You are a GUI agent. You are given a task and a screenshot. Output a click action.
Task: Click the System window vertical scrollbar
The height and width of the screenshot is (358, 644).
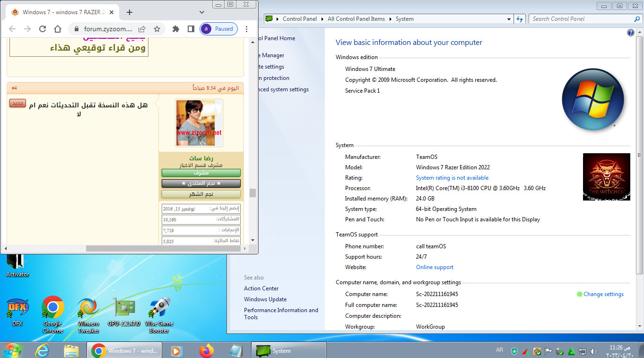click(x=640, y=156)
